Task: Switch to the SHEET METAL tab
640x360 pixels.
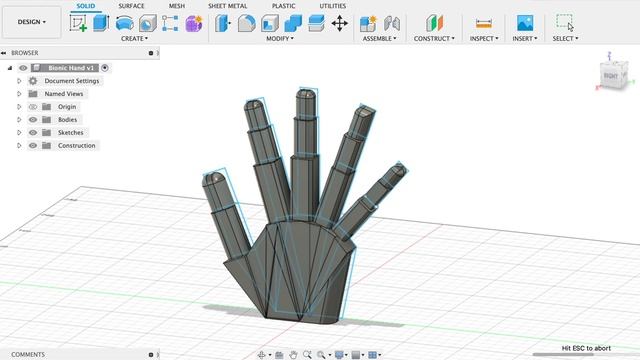Action: pos(227,6)
